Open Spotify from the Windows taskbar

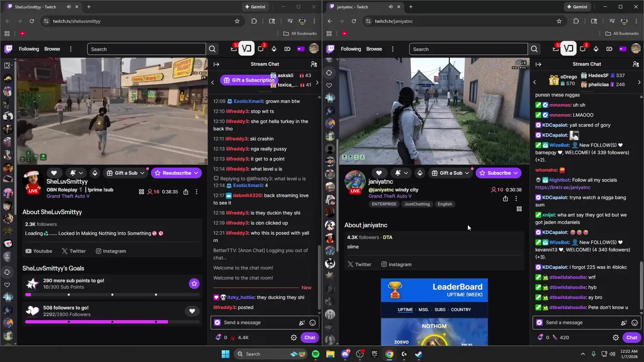[x=315, y=354]
